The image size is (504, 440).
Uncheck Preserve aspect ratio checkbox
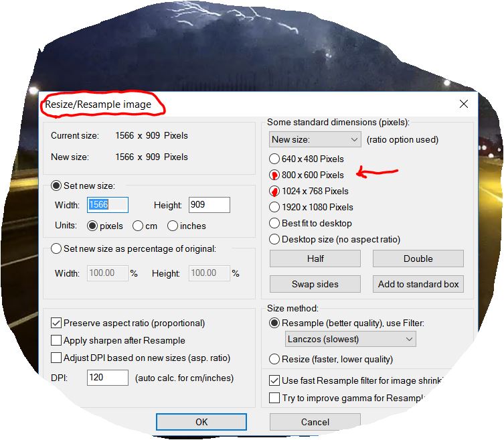click(56, 323)
